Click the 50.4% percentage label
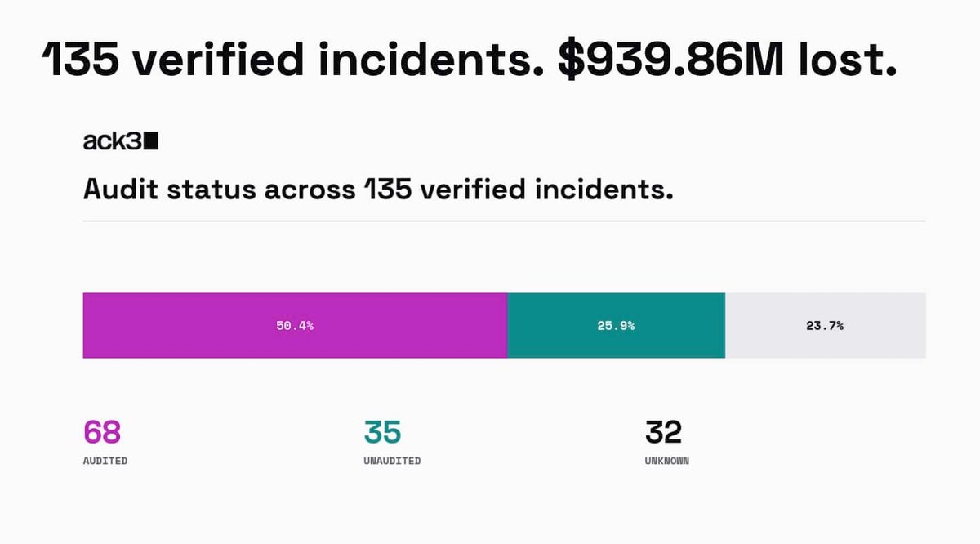 (x=295, y=325)
